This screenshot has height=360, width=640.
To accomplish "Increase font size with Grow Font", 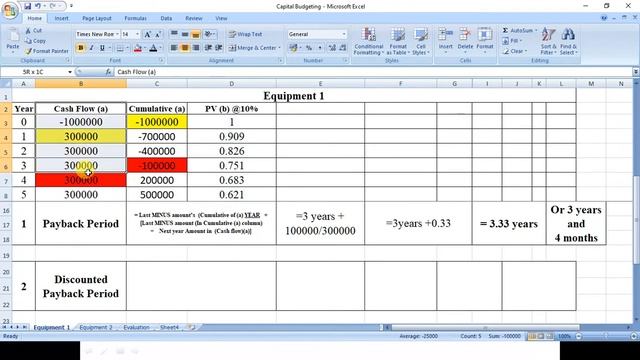I will 147,34.
